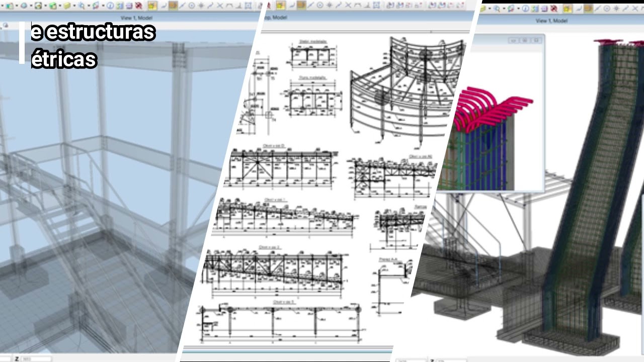This screenshot has height=362, width=644.
Task: Select the zoom magnifier icon in the left screenshot toolbar
Action: coord(81,6)
